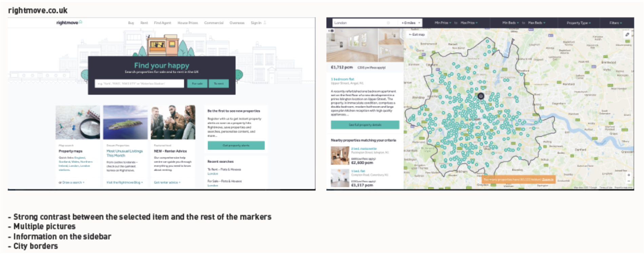Zoom out the map with minus icon
Image resolution: width=644 pixels, height=254 pixels.
coord(629,181)
